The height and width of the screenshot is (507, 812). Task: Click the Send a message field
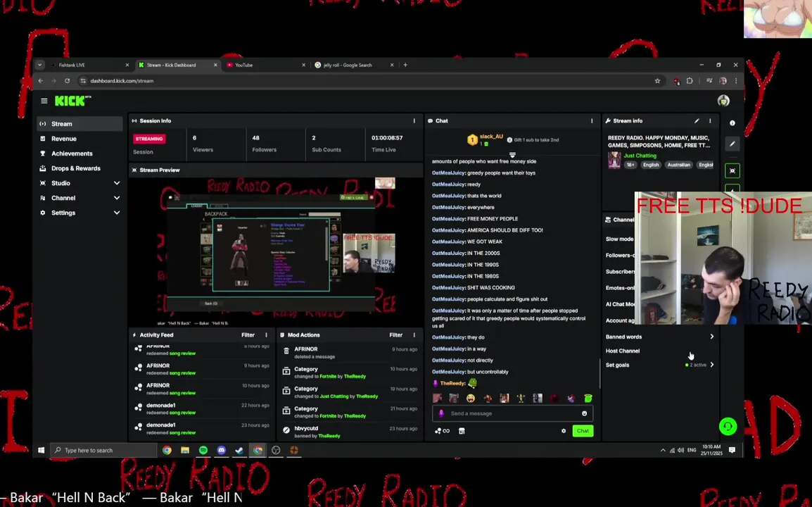[513, 413]
